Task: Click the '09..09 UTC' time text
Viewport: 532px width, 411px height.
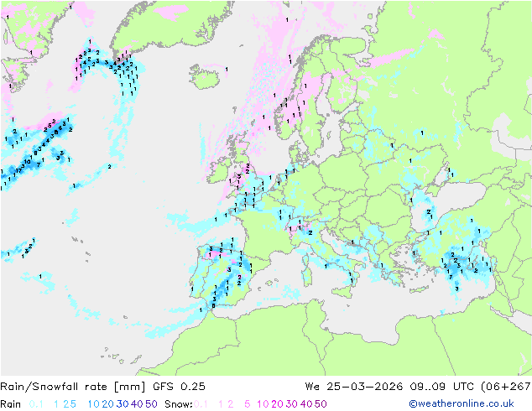Action: click(443, 387)
